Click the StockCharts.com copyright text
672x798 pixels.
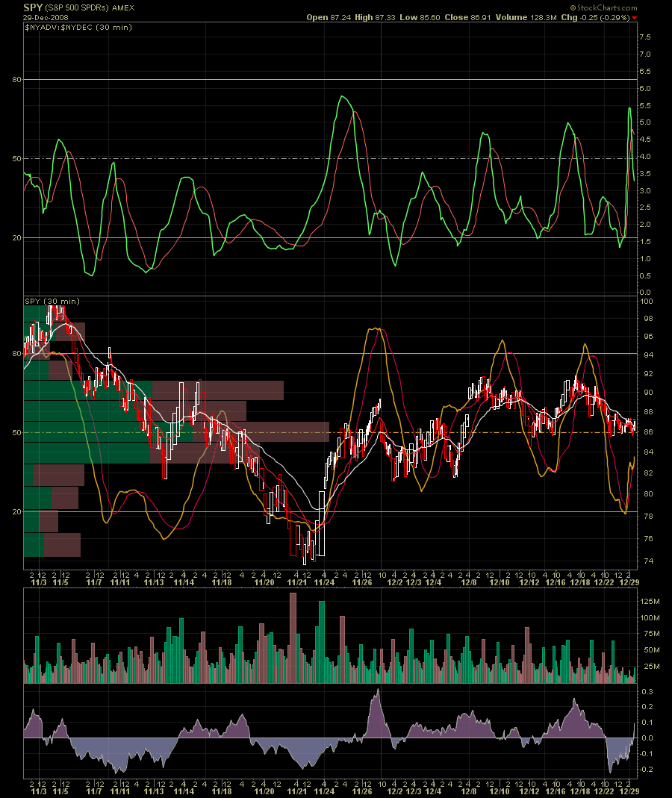(604, 7)
